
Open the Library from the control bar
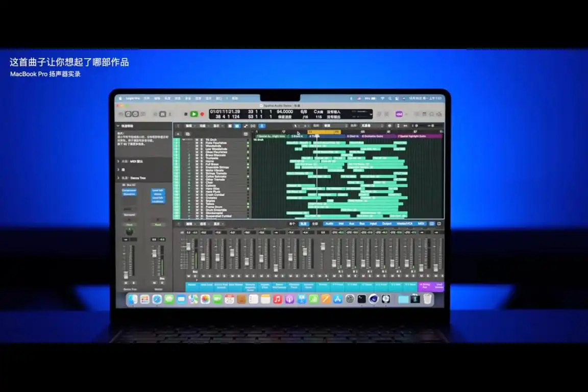point(121,114)
